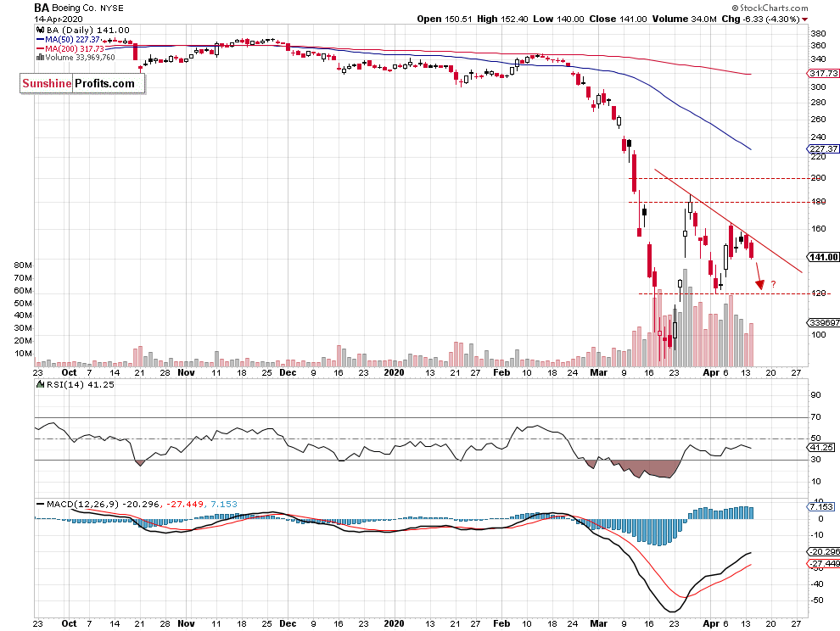Click the blue MA(50) legend line marker
Screen dimensions: 840x631
pyautogui.click(x=40, y=40)
